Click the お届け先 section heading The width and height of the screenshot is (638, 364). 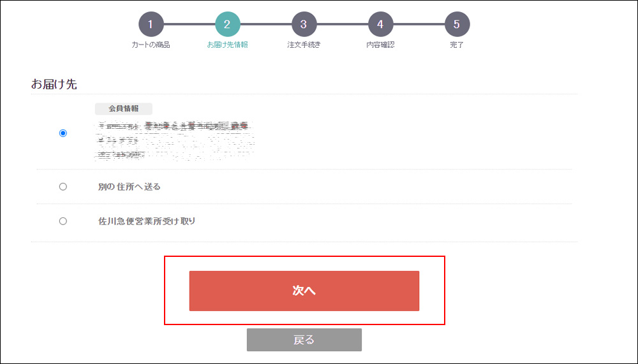click(54, 84)
